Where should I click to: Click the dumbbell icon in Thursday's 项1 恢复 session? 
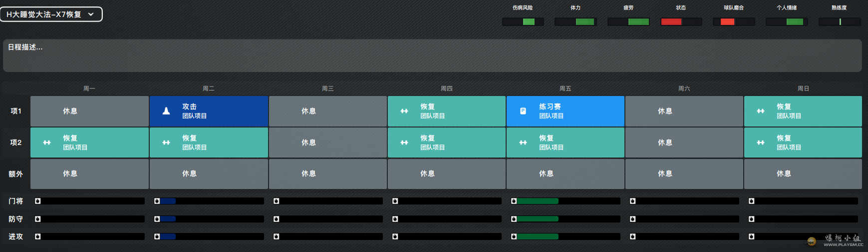(404, 111)
